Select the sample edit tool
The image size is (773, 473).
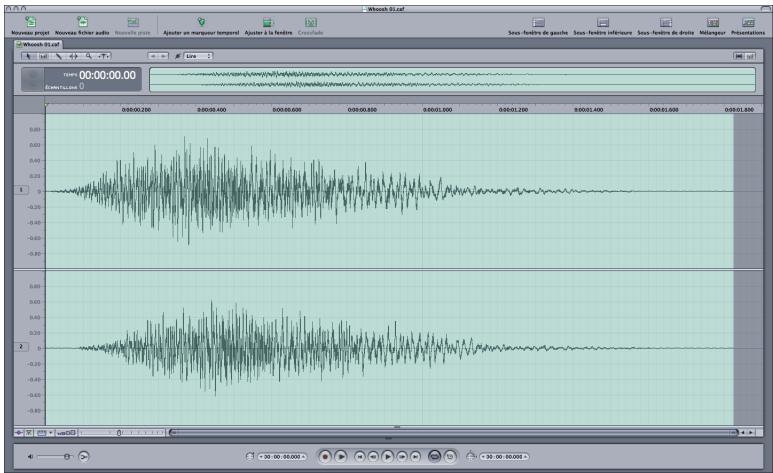[x=43, y=56]
